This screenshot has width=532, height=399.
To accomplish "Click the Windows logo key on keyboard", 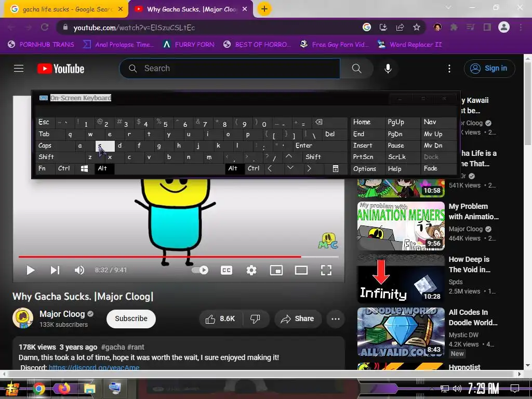I will pyautogui.click(x=85, y=169).
